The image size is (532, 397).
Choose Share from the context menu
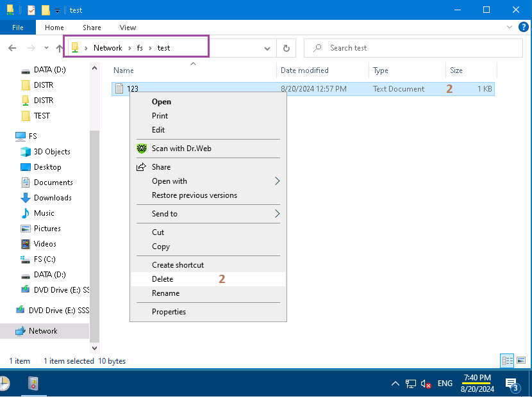click(208, 166)
